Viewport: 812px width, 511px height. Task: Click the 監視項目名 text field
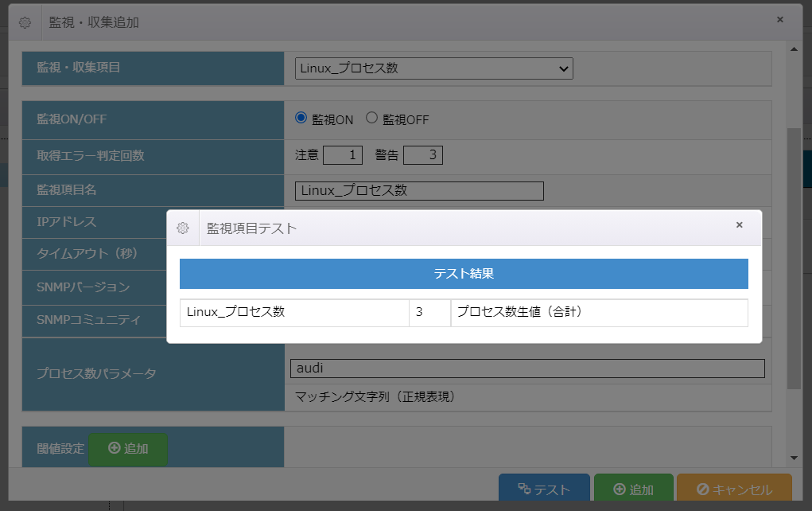pyautogui.click(x=418, y=191)
